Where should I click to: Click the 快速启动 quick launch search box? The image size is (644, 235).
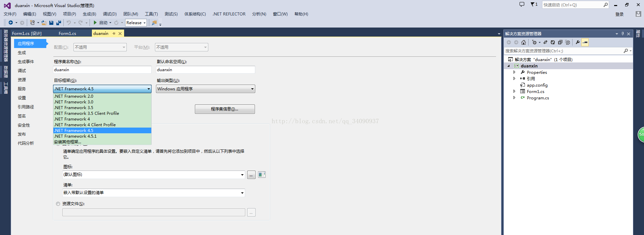pos(575,5)
